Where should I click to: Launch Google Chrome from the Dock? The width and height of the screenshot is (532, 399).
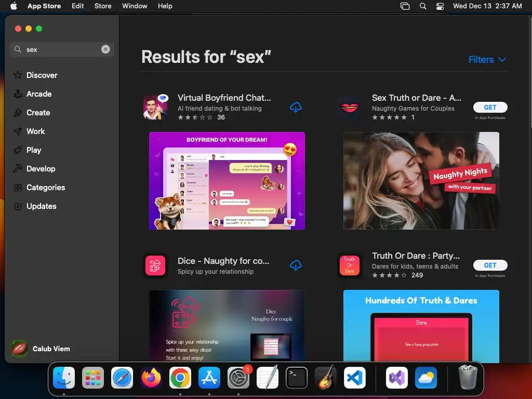(x=180, y=378)
